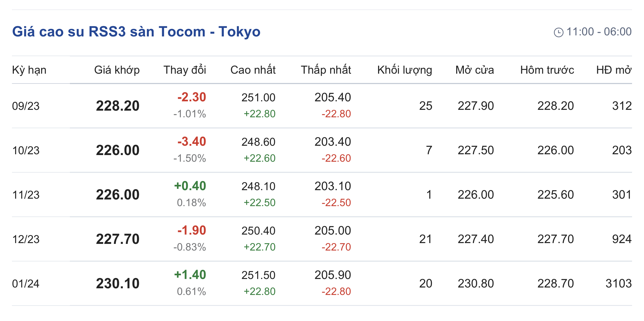Click the Thấp nhất column header

click(x=326, y=70)
